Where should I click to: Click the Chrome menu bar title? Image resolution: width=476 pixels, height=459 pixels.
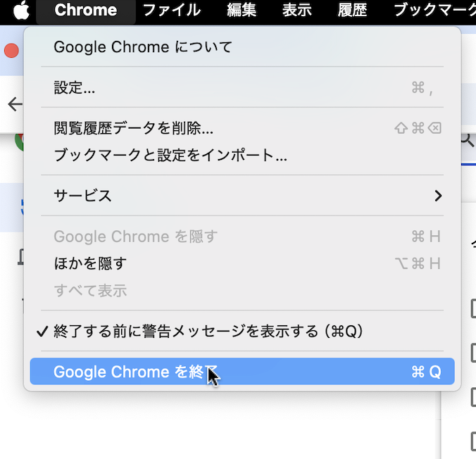[x=86, y=11]
